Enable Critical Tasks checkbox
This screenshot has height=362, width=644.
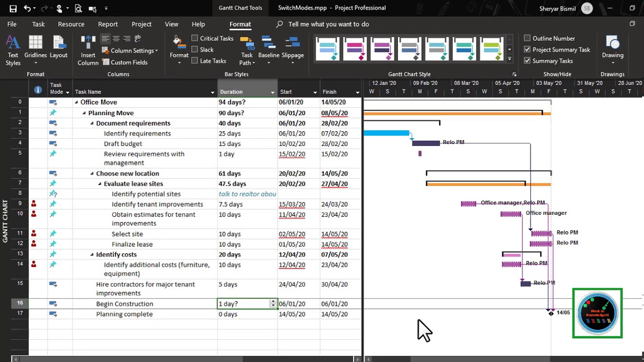pos(195,38)
